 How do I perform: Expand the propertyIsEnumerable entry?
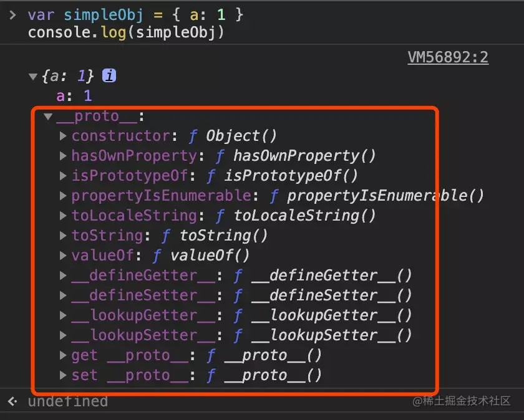point(63,196)
